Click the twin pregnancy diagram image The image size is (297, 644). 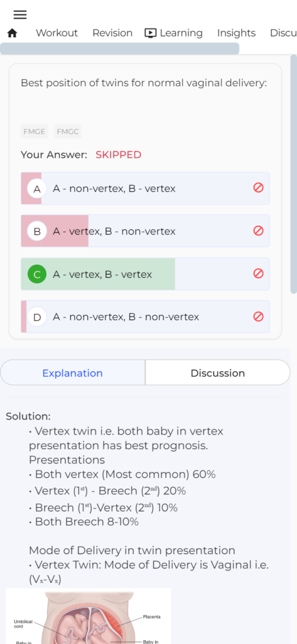click(x=88, y=616)
